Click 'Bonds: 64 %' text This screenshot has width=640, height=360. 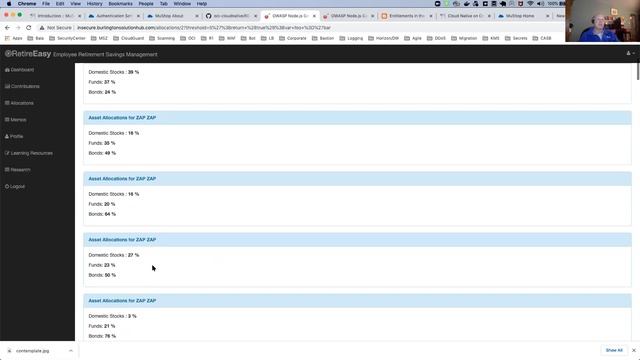[x=102, y=214]
